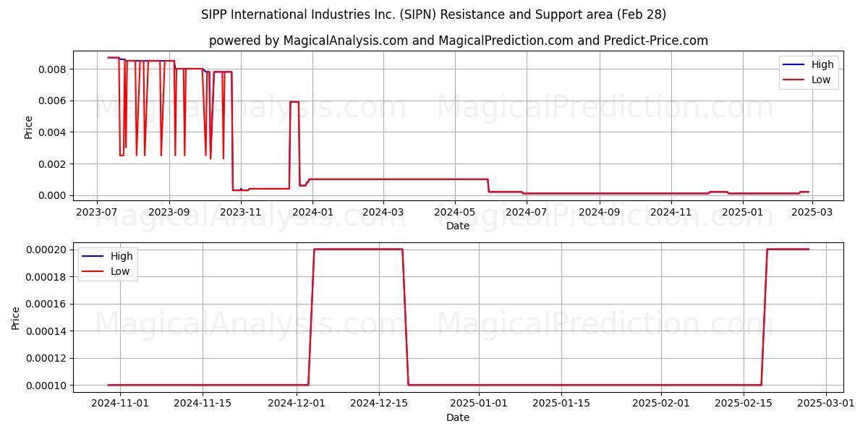Image resolution: width=868 pixels, height=434 pixels.
Task: Click the '0.00020' price tick label
Action: point(47,250)
